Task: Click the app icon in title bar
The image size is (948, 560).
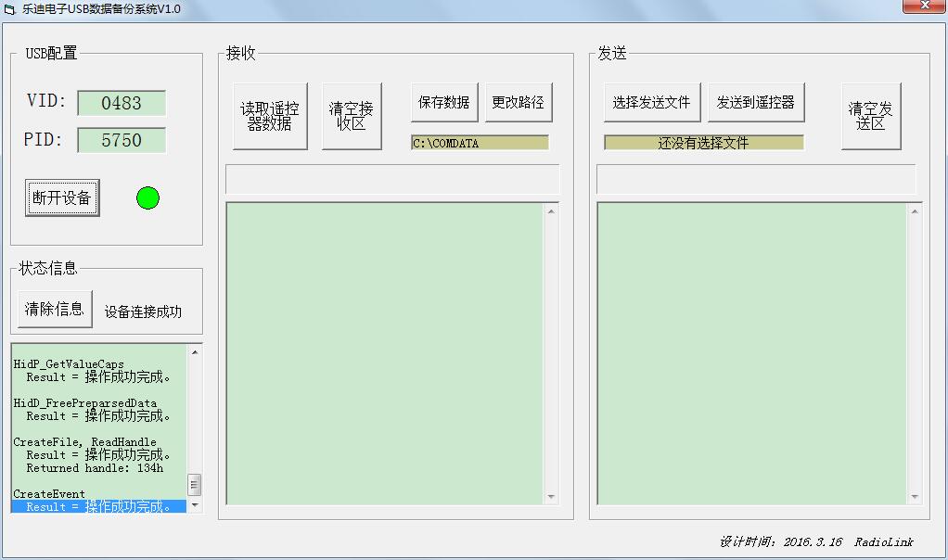Action: tap(9, 9)
